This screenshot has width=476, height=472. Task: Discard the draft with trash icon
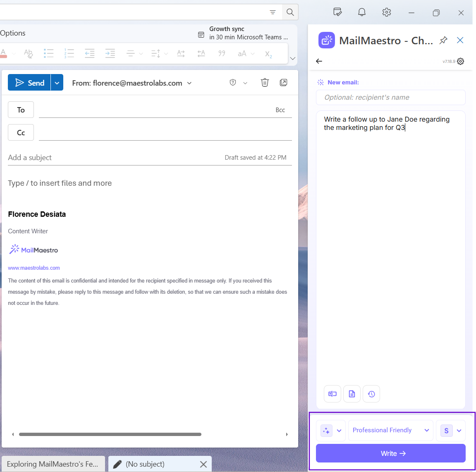point(265,83)
